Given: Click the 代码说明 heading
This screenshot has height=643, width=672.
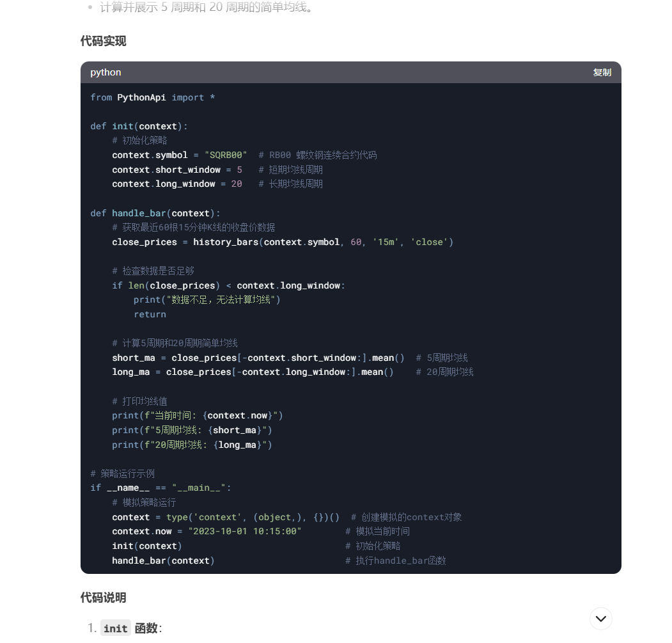Looking at the screenshot, I should point(104,597).
